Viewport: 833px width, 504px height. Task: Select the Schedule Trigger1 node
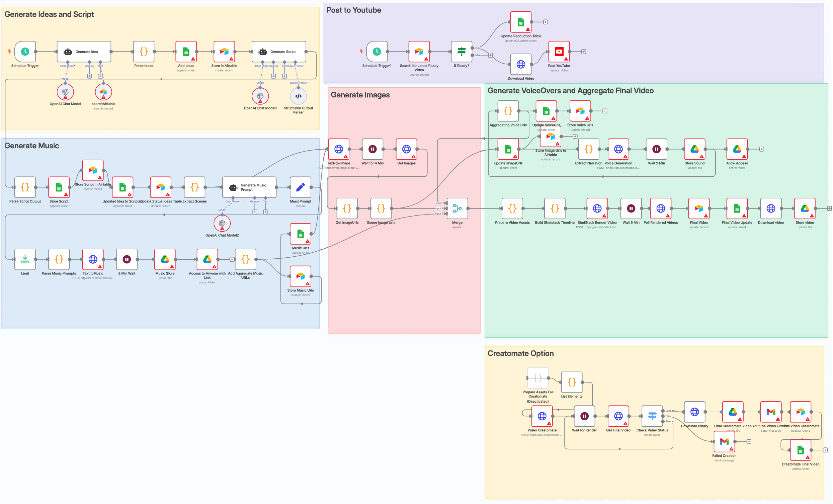click(377, 52)
